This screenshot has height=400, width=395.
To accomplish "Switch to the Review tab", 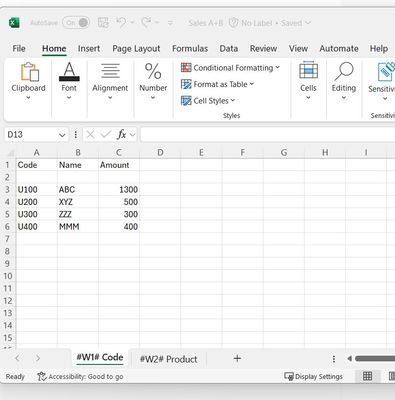I will pyautogui.click(x=263, y=49).
